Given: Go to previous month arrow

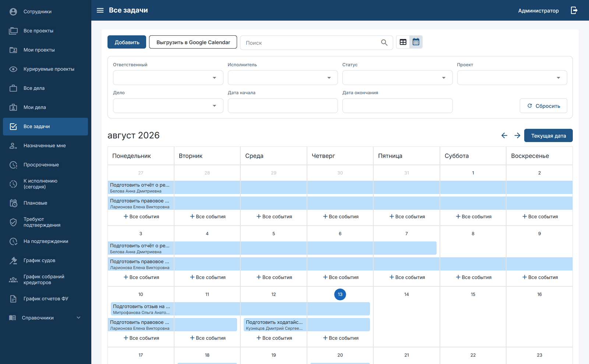Looking at the screenshot, I should tap(504, 135).
